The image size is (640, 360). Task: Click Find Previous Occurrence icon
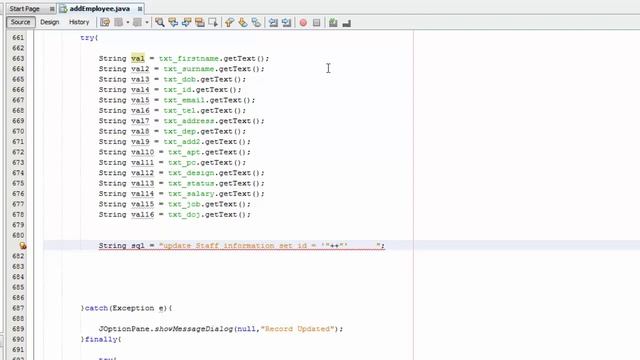[173, 22]
